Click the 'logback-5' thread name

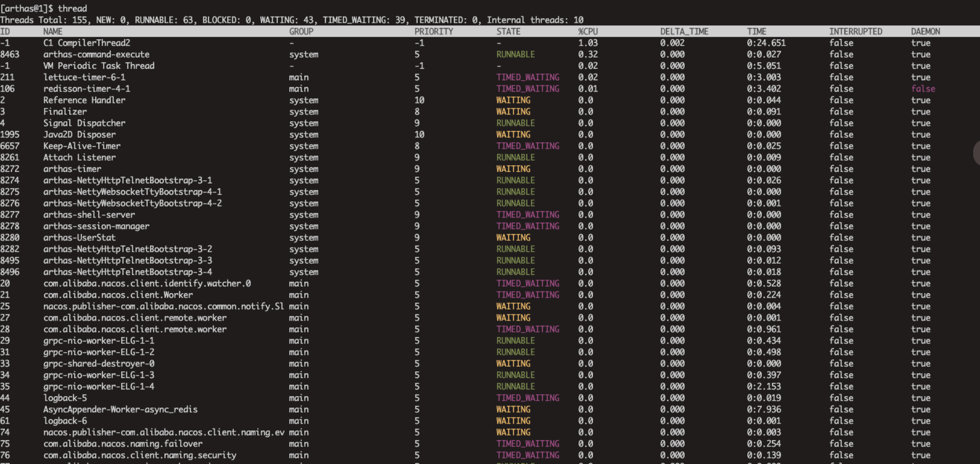[x=65, y=398]
